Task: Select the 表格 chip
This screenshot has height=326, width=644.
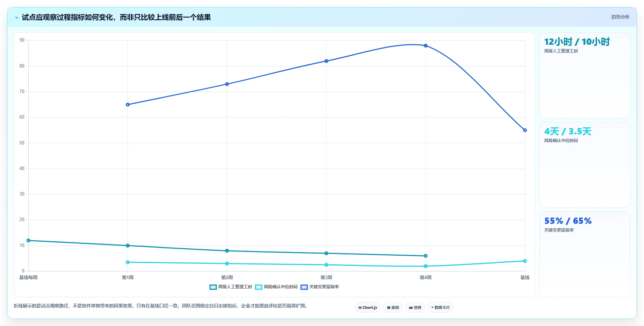Action: click(x=393, y=307)
